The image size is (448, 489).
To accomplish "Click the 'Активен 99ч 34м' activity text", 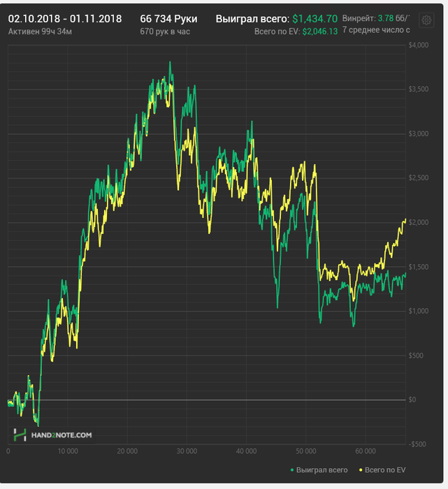I will click(40, 31).
